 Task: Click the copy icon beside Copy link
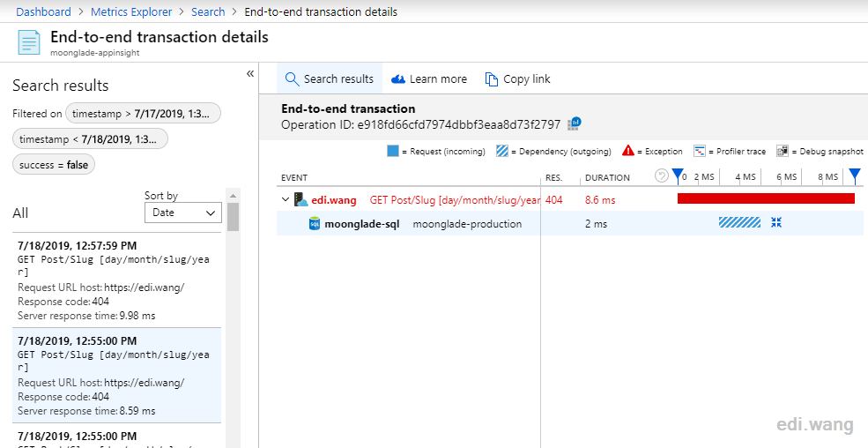point(491,79)
